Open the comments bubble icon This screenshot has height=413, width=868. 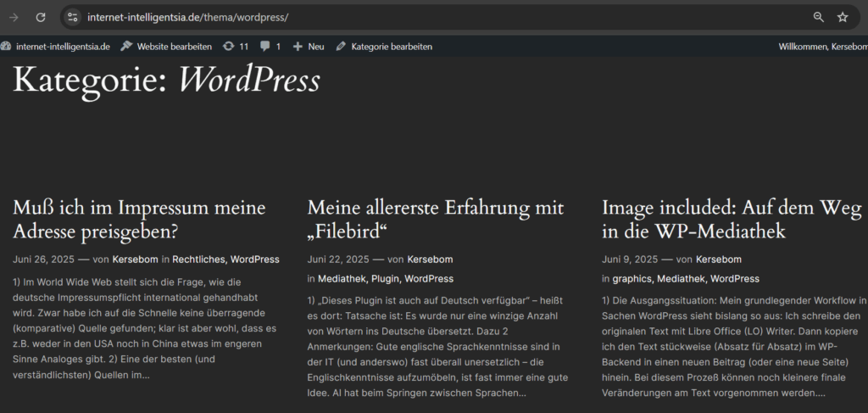pyautogui.click(x=265, y=47)
